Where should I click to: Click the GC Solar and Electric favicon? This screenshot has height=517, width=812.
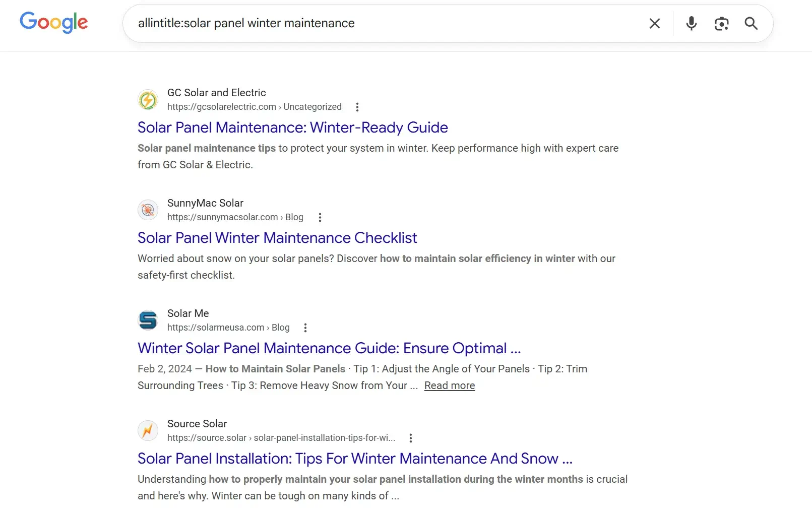tap(148, 100)
